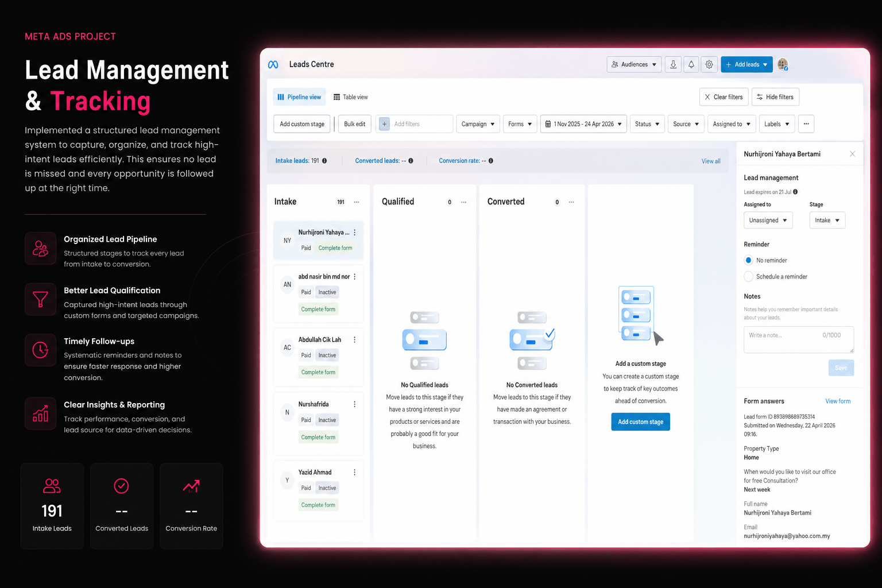
Task: Select the No reminder radio button
Action: tap(748, 260)
